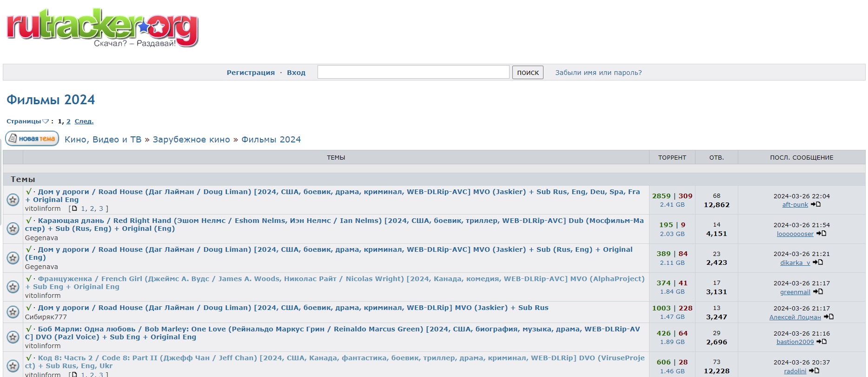Expand the Страницы pages dropdown
The height and width of the screenshot is (377, 868).
(x=46, y=121)
